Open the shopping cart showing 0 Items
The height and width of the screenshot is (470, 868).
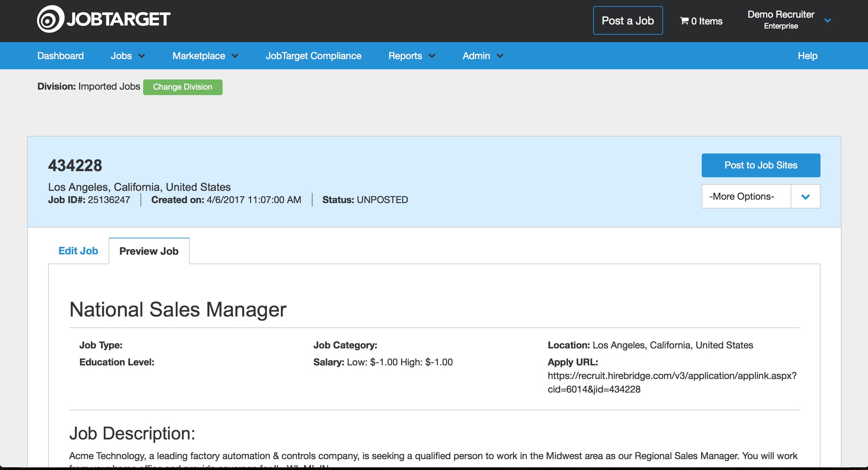point(701,21)
